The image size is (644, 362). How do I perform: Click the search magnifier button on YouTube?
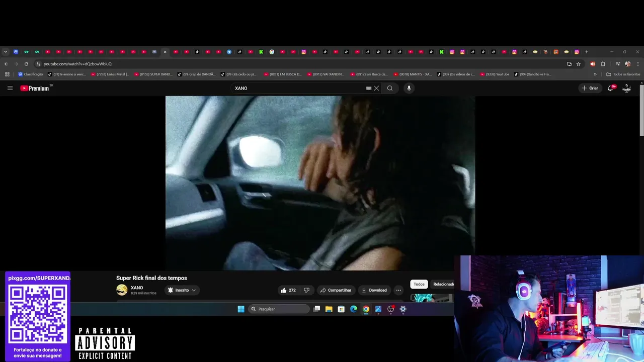tap(390, 88)
